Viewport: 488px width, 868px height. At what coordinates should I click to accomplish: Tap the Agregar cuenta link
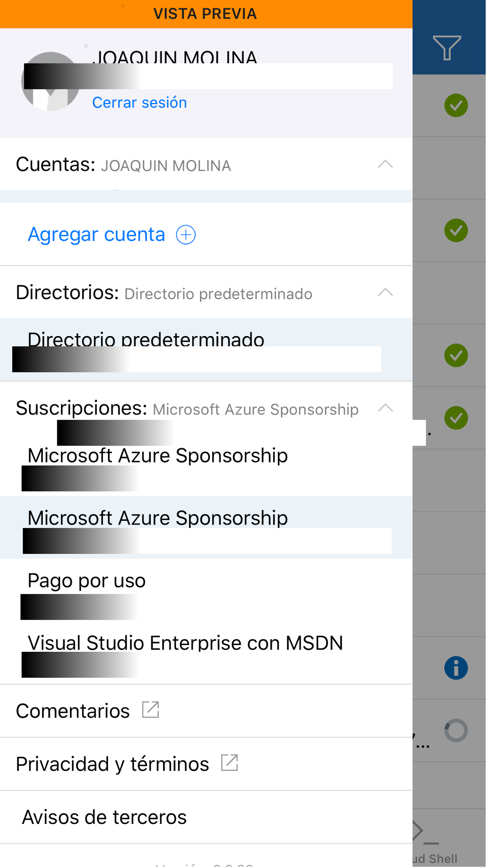pos(97,235)
